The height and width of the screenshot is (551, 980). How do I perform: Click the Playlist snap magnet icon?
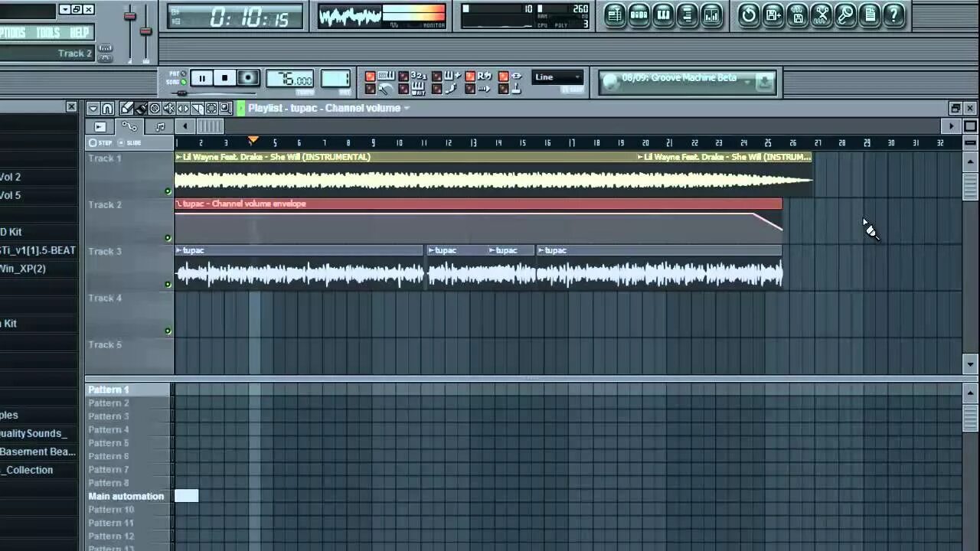click(107, 108)
